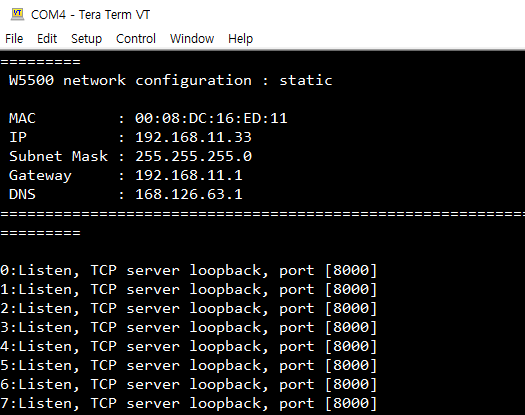Click the '4:Listen, TCP server loopback' line
Image resolution: width=525 pixels, height=415 pixels.
[x=189, y=346]
